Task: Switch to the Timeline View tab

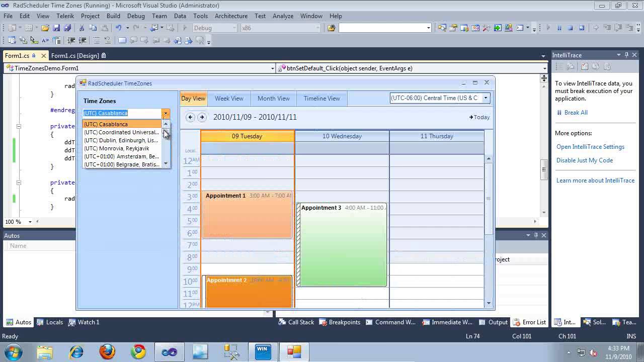Action: pyautogui.click(x=321, y=99)
